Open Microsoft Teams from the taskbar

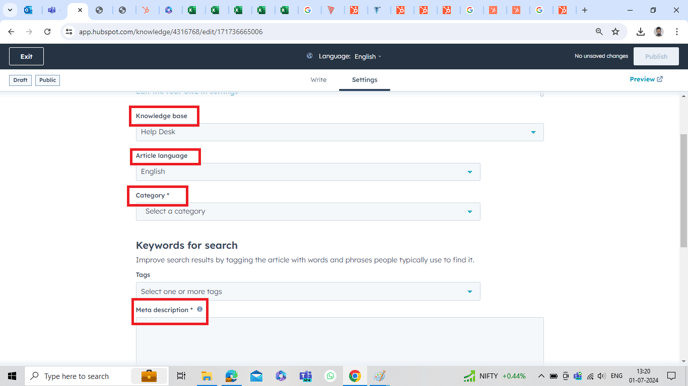[x=306, y=376]
